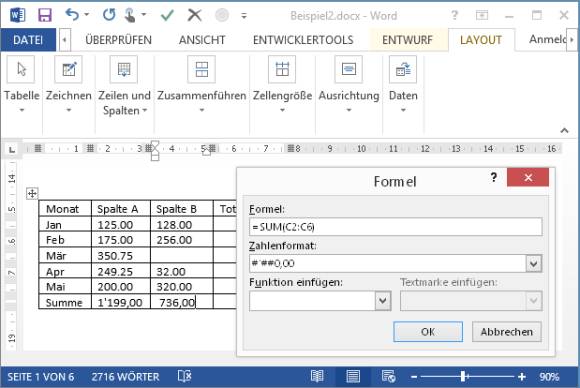
Task: Open the proofing errors icon
Action: (184, 377)
